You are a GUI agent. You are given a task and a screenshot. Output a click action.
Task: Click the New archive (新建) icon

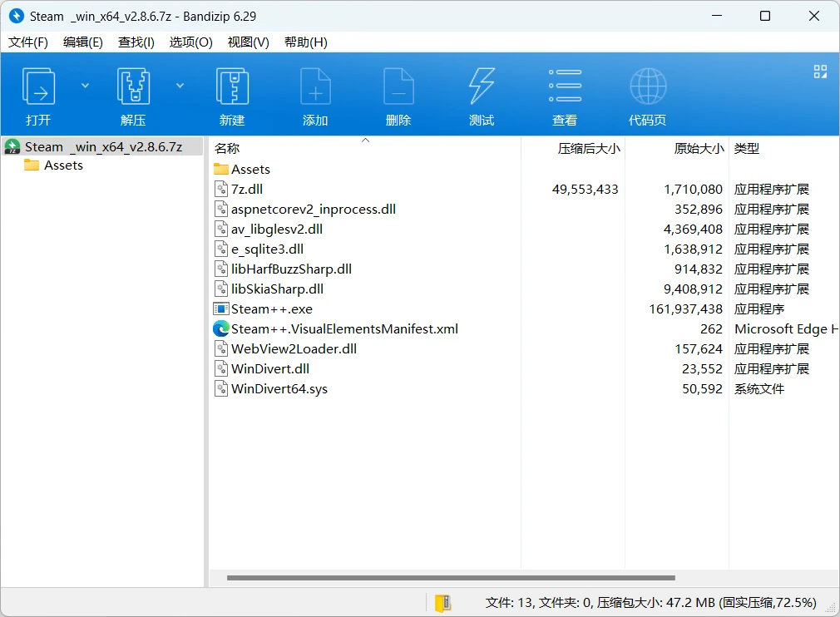[x=232, y=86]
